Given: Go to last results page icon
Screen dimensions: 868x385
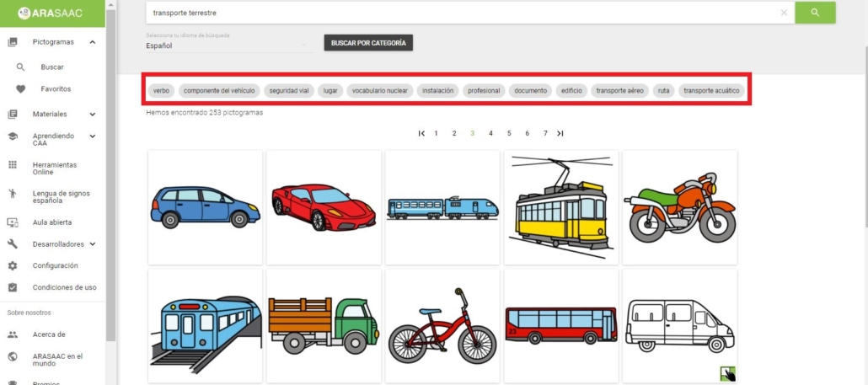Looking at the screenshot, I should (560, 133).
